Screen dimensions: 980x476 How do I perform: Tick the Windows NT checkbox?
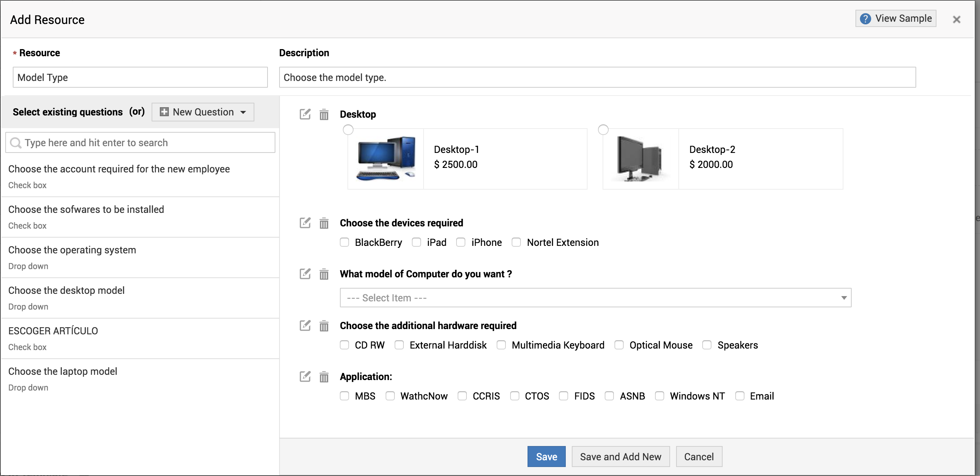[x=659, y=396]
